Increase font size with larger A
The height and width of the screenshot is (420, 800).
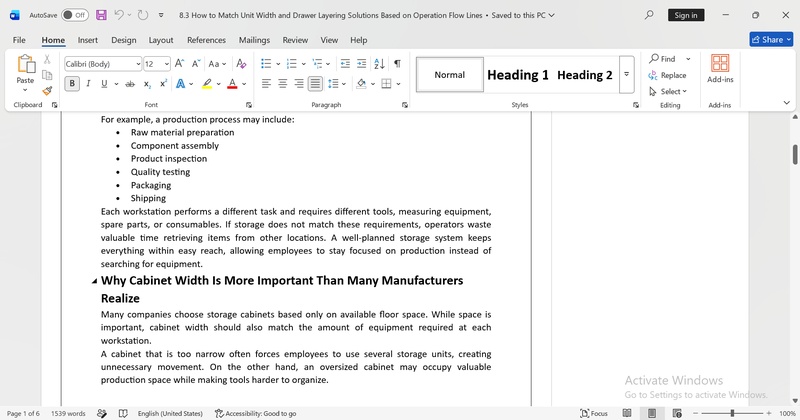[179, 64]
